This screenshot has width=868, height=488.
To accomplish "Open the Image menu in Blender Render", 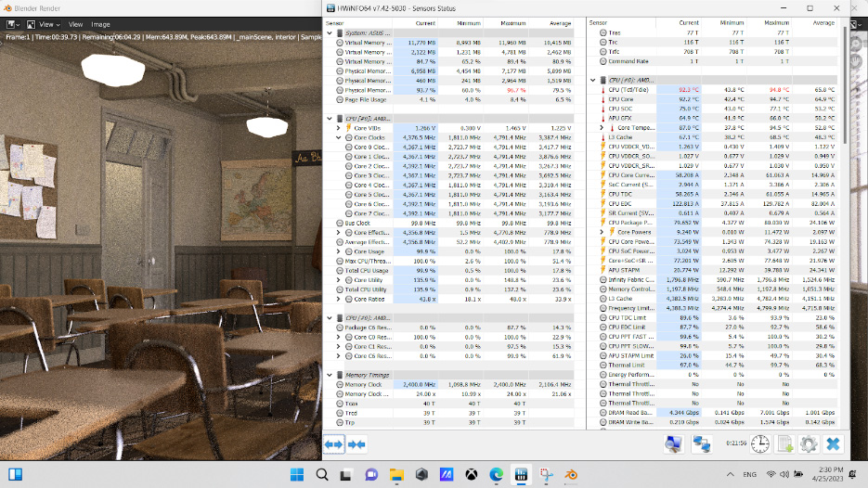I will pyautogui.click(x=100, y=24).
